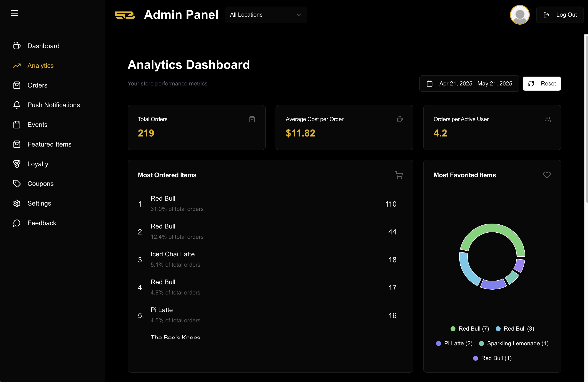Reset the date range filter
Viewport: 588px width, 382px height.
pyautogui.click(x=542, y=84)
